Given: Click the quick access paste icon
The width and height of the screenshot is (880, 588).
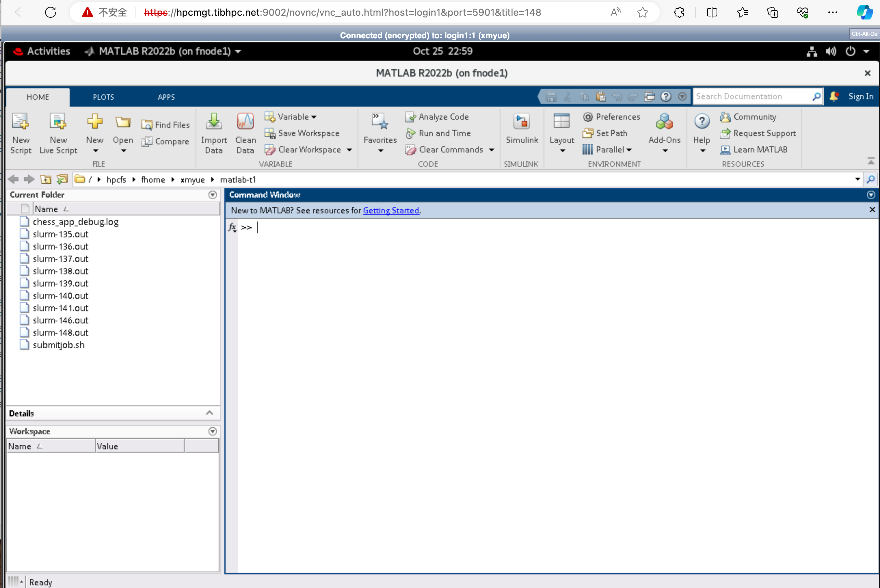Looking at the screenshot, I should 601,97.
